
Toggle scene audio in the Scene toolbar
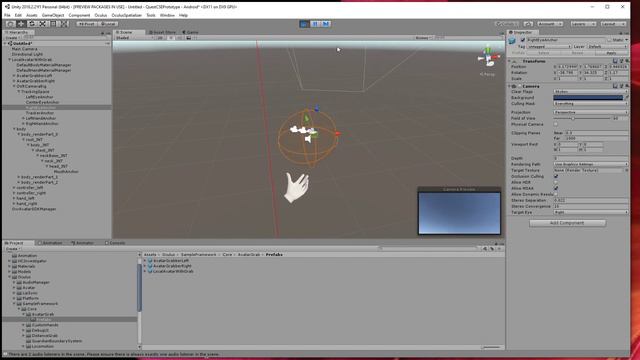coord(180,38)
